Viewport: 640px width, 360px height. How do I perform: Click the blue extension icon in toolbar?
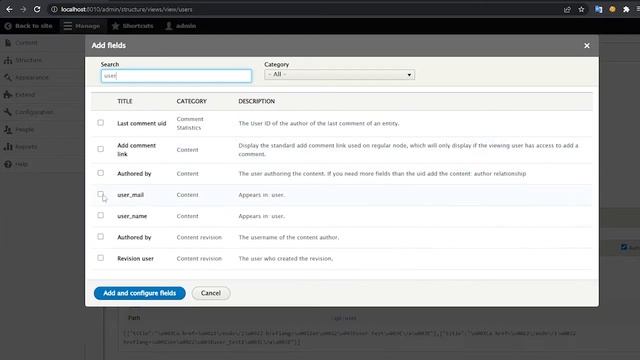click(x=598, y=9)
